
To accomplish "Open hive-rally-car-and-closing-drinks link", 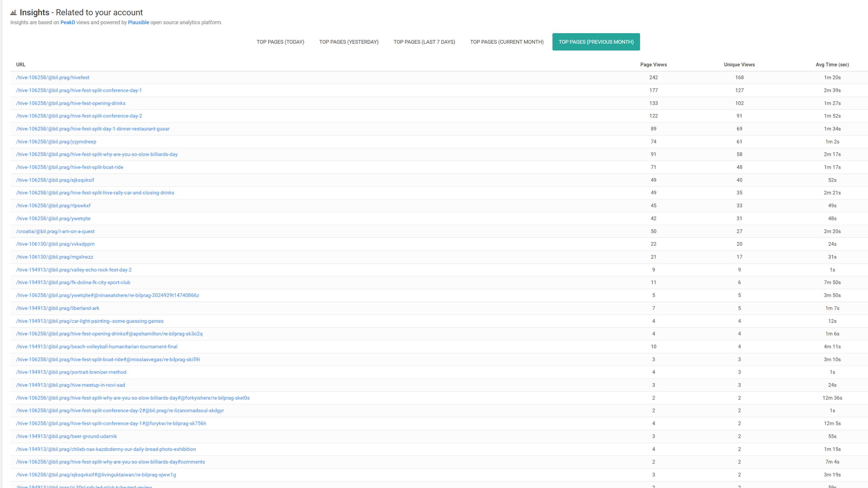I will 95,193.
